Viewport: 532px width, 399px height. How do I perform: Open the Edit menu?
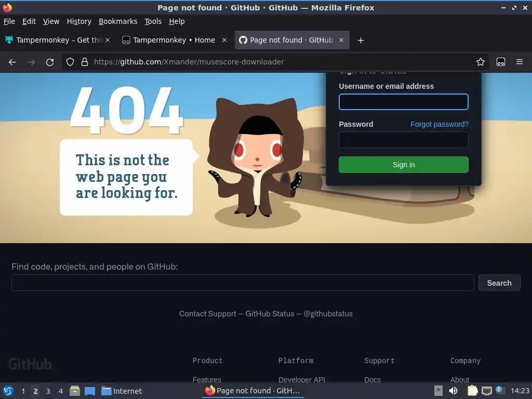29,21
